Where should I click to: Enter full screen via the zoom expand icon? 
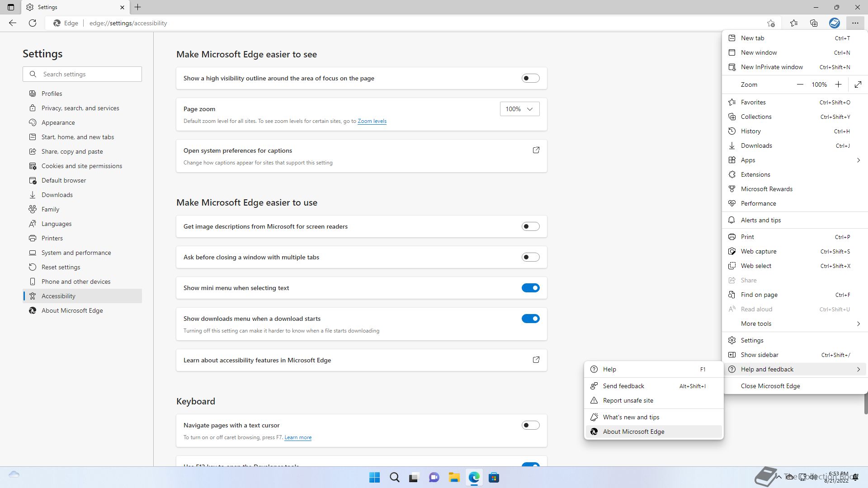pos(858,84)
